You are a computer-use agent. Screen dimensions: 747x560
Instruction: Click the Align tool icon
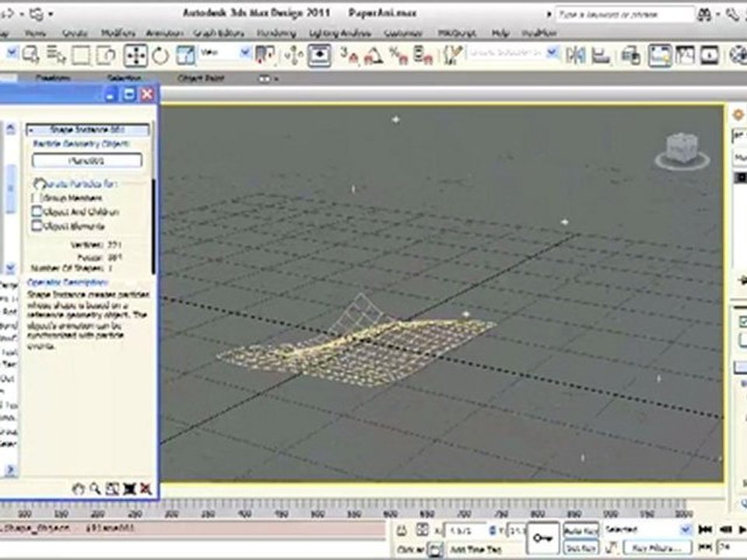(x=601, y=56)
